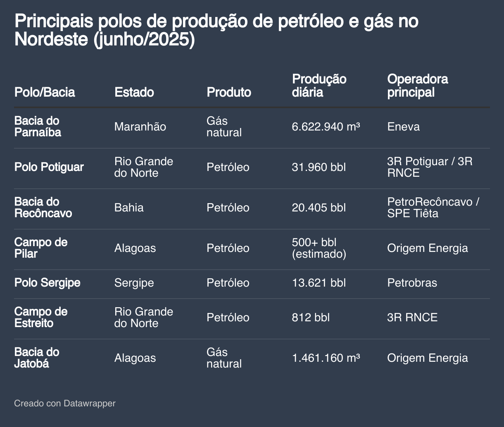This screenshot has height=427, width=504.
Task: Select the 'Bacia do Parnaíba' row label
Action: [x=38, y=127]
